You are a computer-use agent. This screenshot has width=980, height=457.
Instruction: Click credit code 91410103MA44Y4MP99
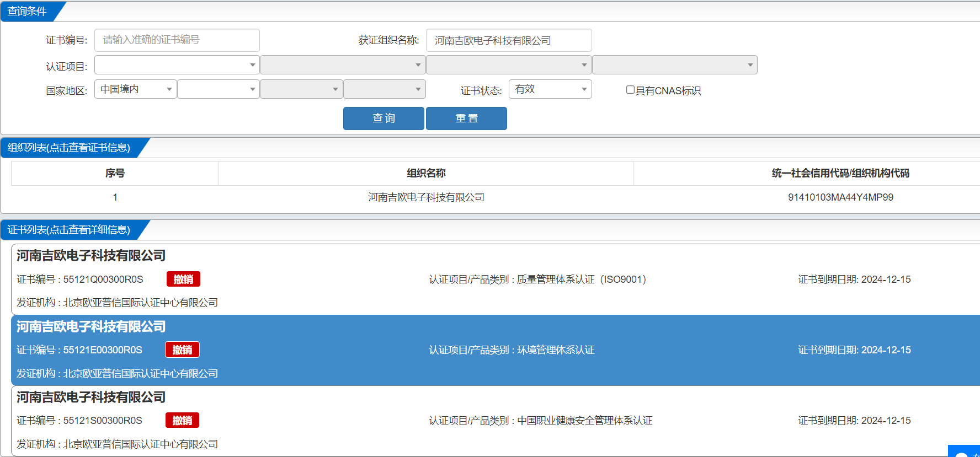(840, 197)
